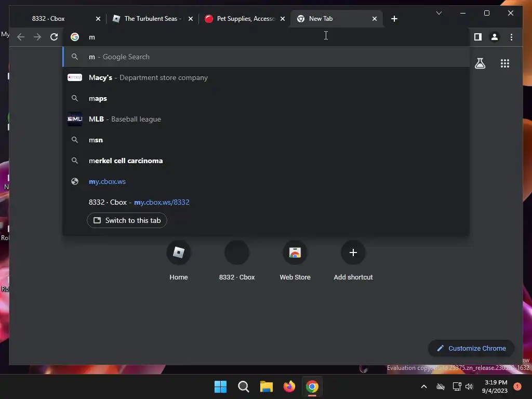
Task: Click the Chrome taskbar icon
Action: pyautogui.click(x=312, y=387)
